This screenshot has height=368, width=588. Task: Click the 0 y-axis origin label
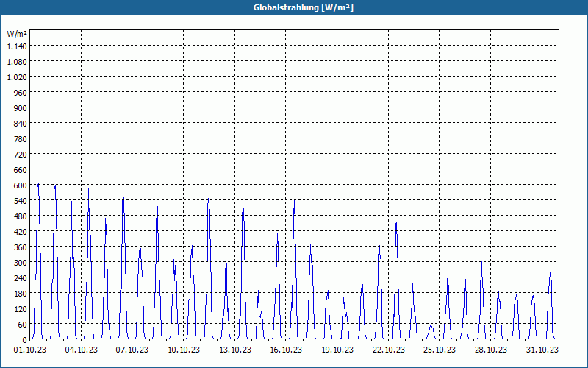click(x=25, y=340)
